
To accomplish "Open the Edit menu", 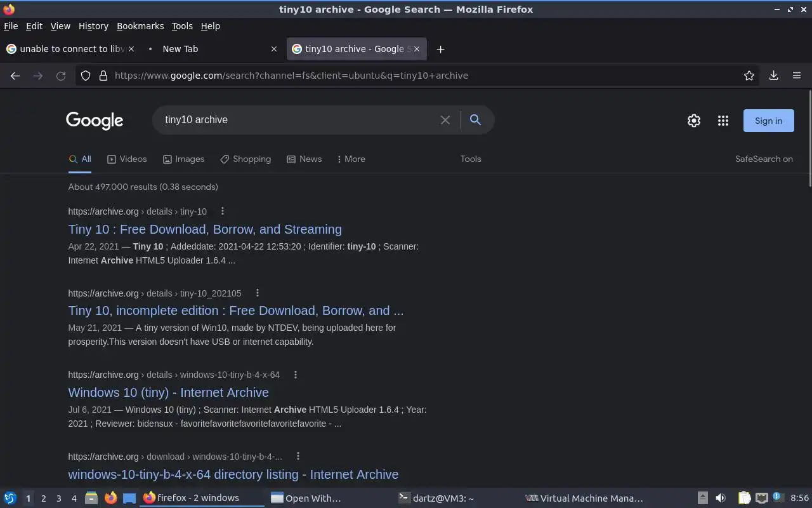I will pos(34,26).
